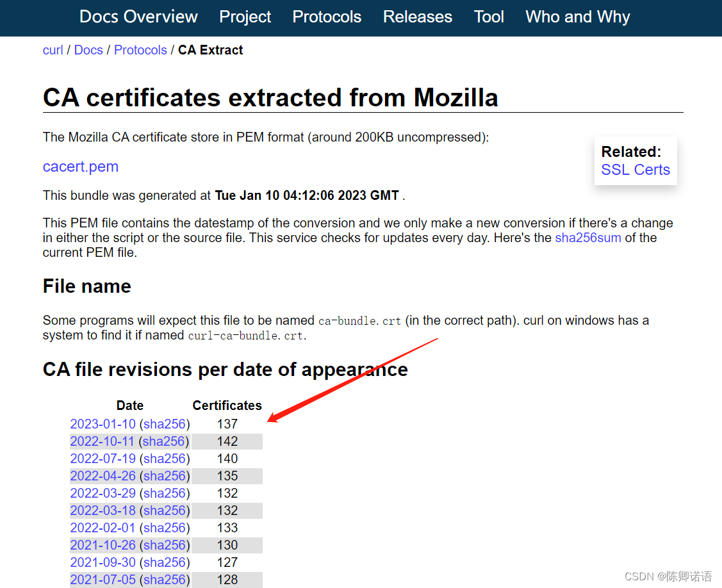
Task: Click the 'ca-bundle.crt' filename text
Action: 359,320
